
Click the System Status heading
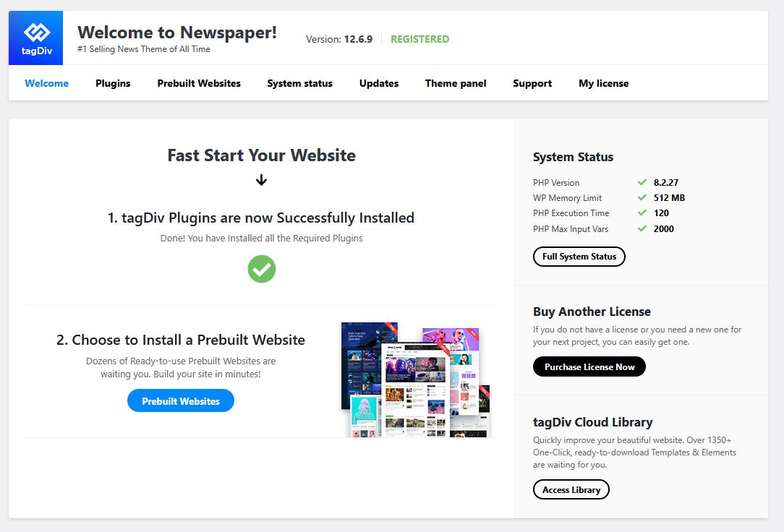(x=573, y=157)
